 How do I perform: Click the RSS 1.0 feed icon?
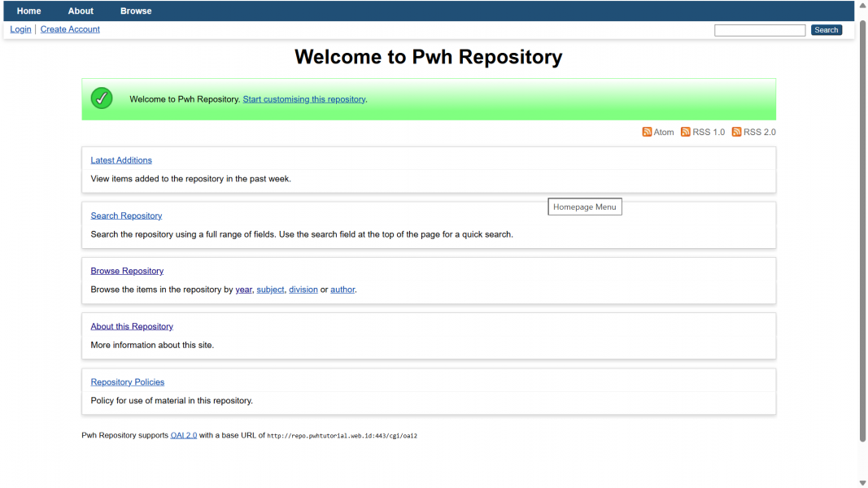[x=686, y=132]
